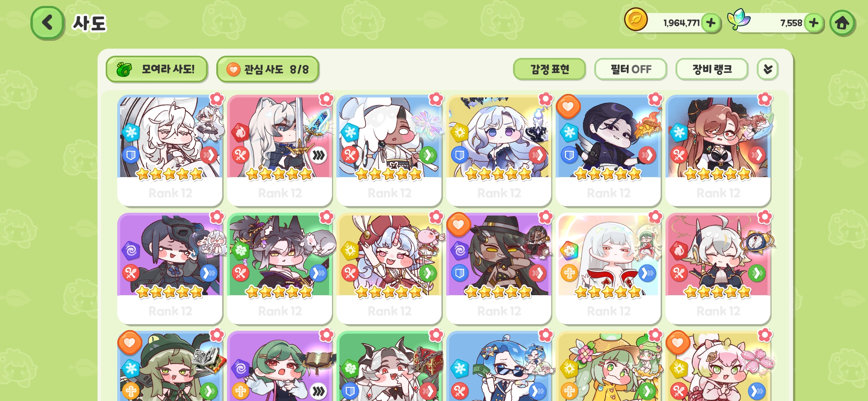
Task: Click the gold coin currency icon
Action: tap(636, 20)
